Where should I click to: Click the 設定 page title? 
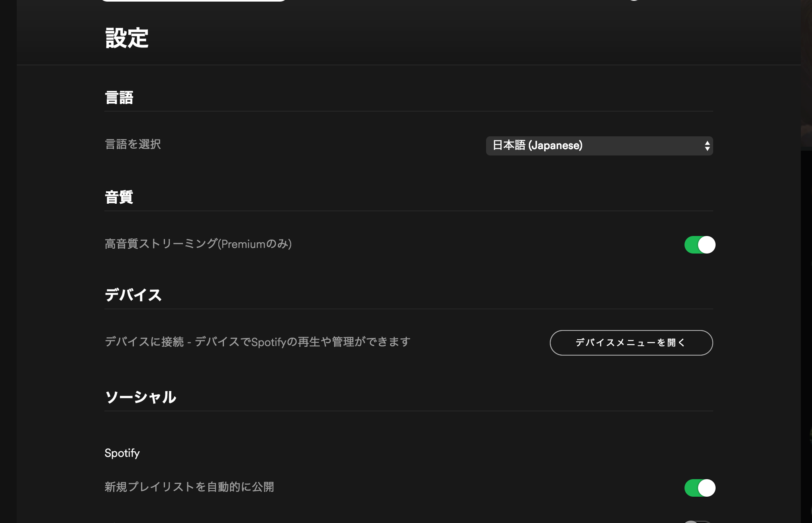(127, 38)
